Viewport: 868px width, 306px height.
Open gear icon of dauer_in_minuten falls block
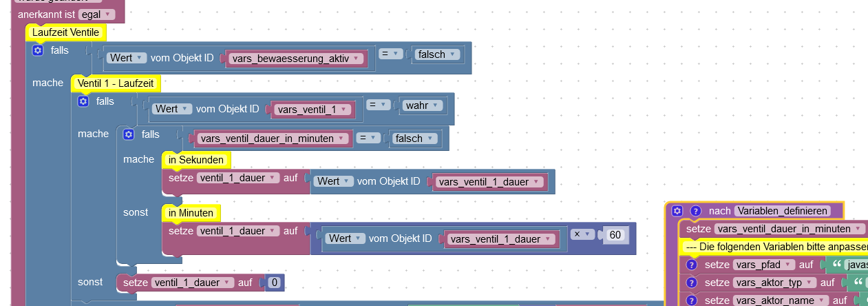[x=129, y=134]
